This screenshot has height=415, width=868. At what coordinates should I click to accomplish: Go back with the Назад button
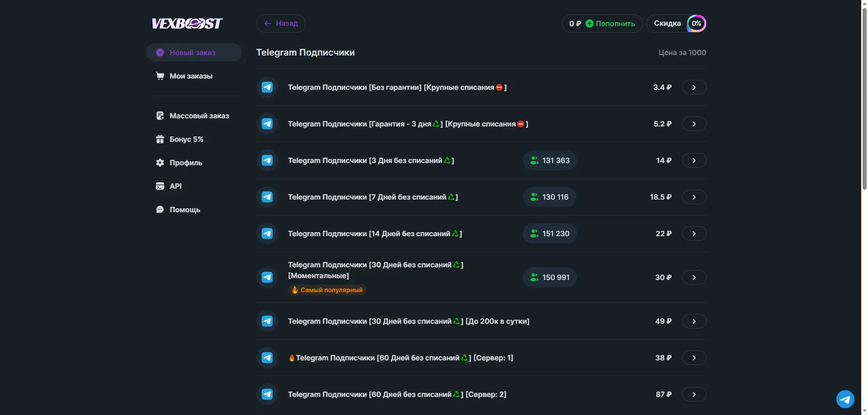coord(281,23)
